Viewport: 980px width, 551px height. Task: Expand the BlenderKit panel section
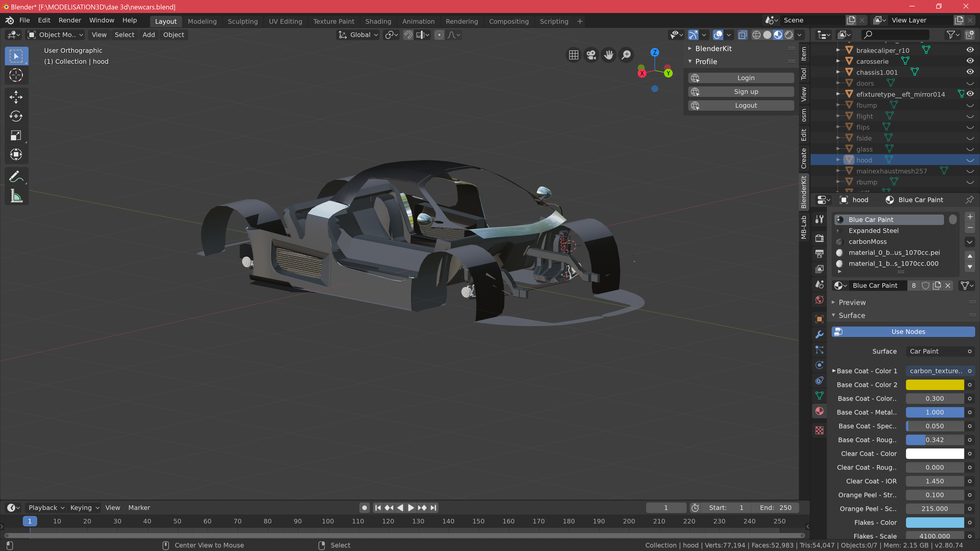713,48
